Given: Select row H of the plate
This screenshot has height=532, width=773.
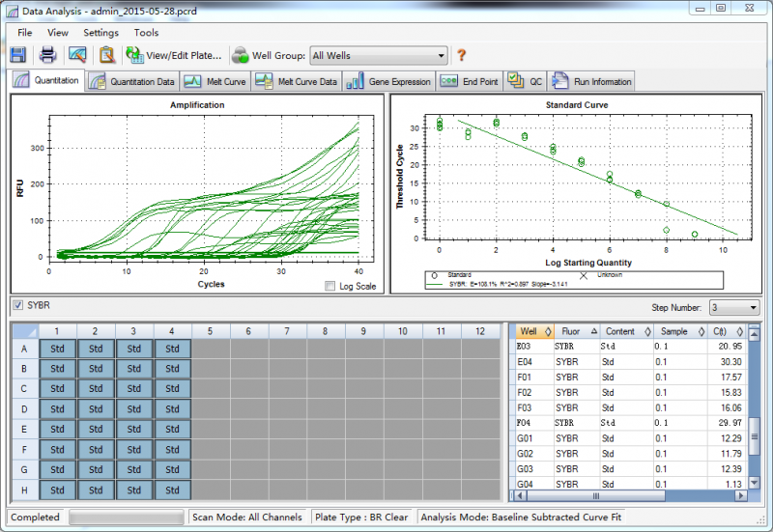Looking at the screenshot, I should click(x=24, y=490).
